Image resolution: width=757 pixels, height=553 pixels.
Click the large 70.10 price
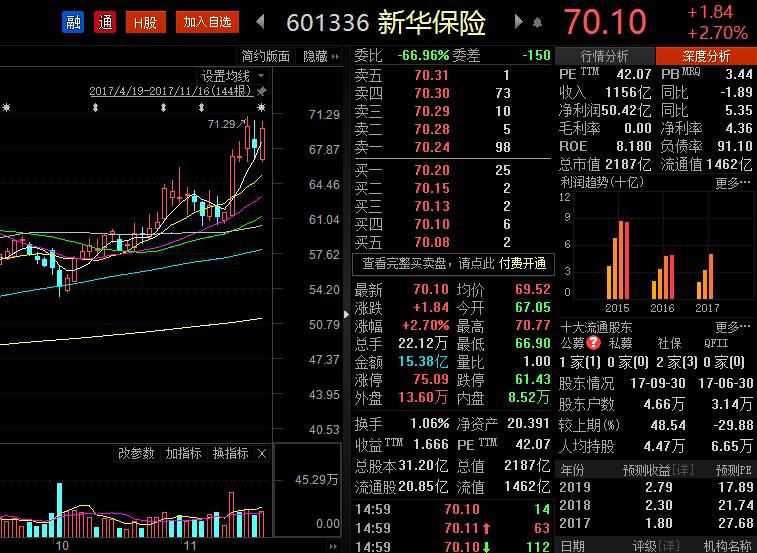[x=605, y=21]
